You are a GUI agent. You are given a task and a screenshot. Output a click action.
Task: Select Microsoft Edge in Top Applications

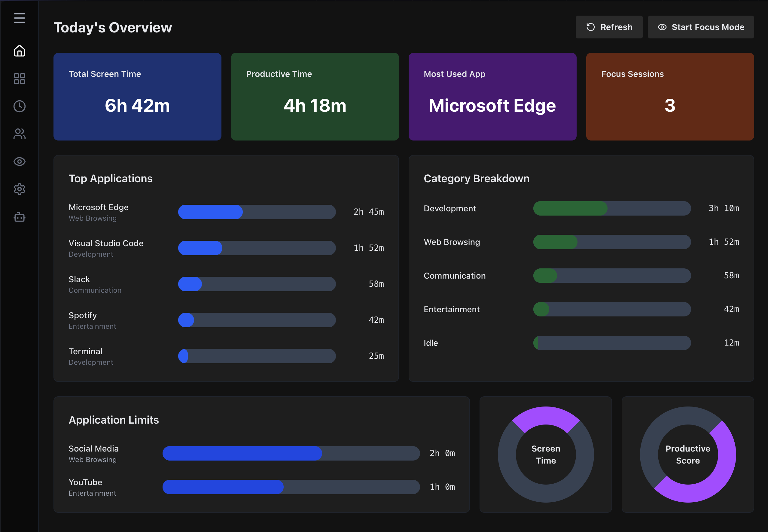(99, 207)
